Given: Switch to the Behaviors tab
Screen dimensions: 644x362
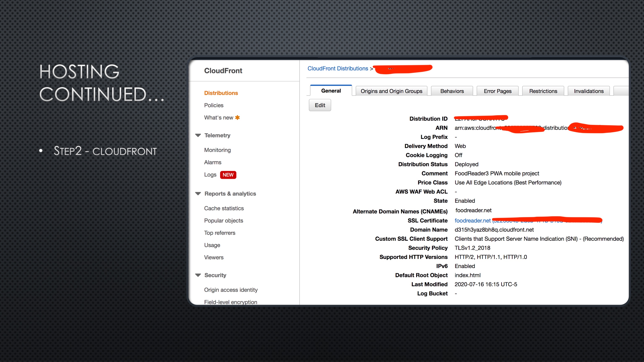Looking at the screenshot, I should click(452, 91).
